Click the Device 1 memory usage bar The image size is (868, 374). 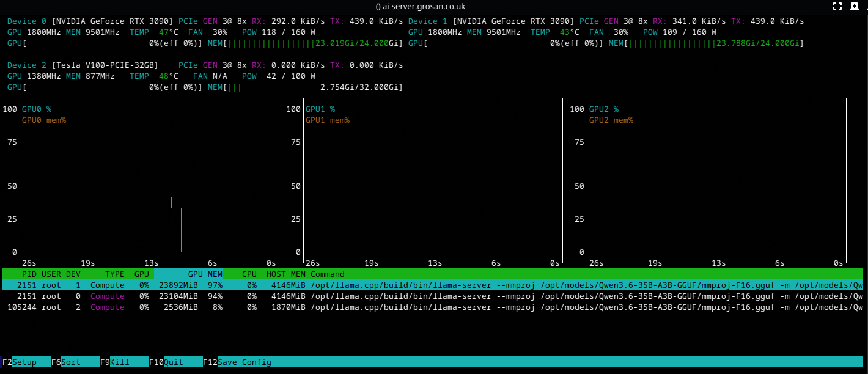pyautogui.click(x=707, y=43)
